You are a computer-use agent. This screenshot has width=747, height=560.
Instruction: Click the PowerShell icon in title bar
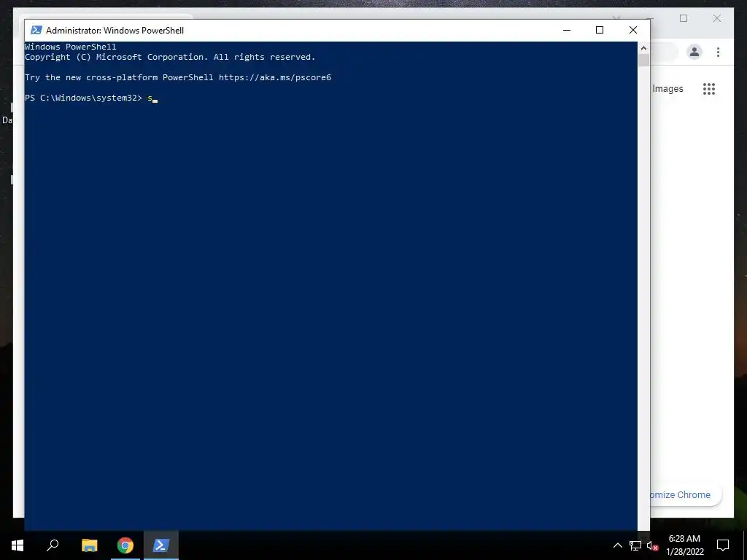tap(36, 30)
